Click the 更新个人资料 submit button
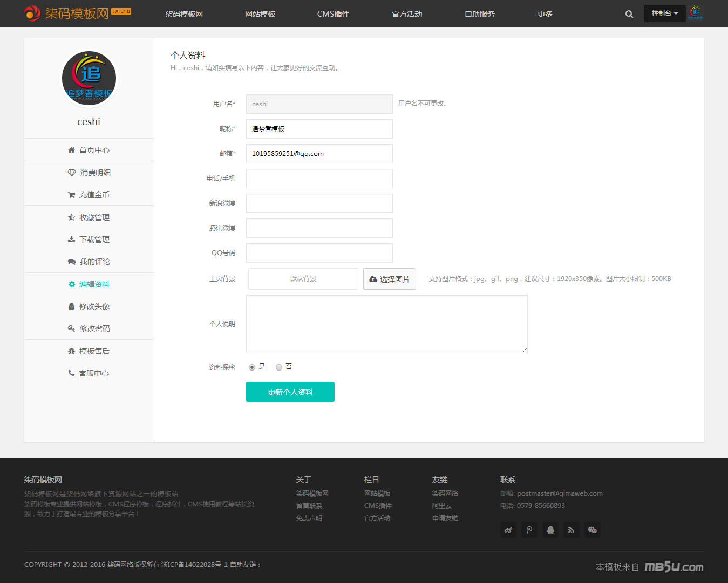This screenshot has height=583, width=728. (290, 392)
